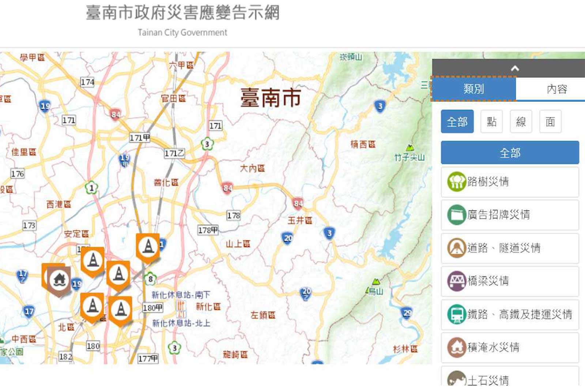The image size is (585, 392).
Task: Click the 新化休息站-北上 label
Action: (x=181, y=323)
